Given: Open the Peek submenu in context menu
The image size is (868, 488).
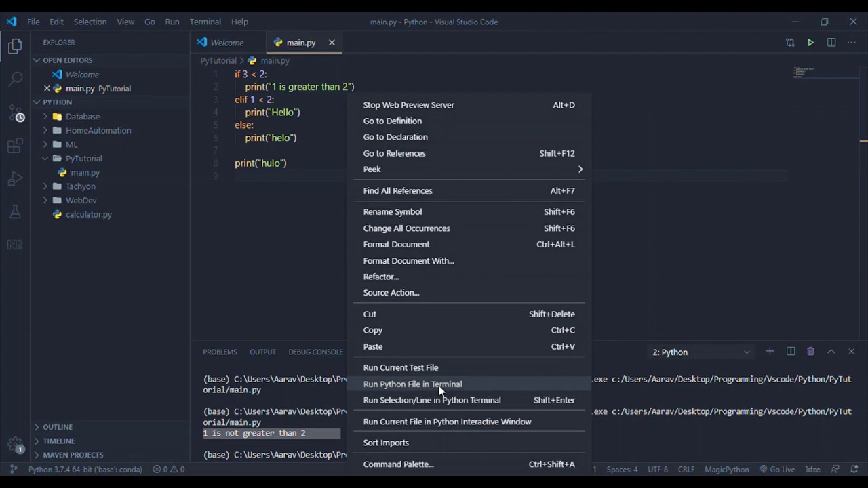Looking at the screenshot, I should [x=469, y=169].
